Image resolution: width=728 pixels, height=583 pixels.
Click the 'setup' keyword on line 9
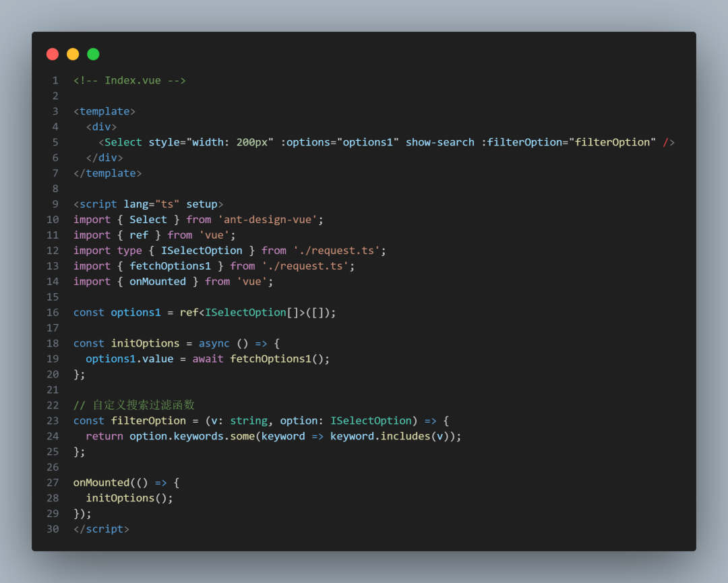pyautogui.click(x=202, y=204)
